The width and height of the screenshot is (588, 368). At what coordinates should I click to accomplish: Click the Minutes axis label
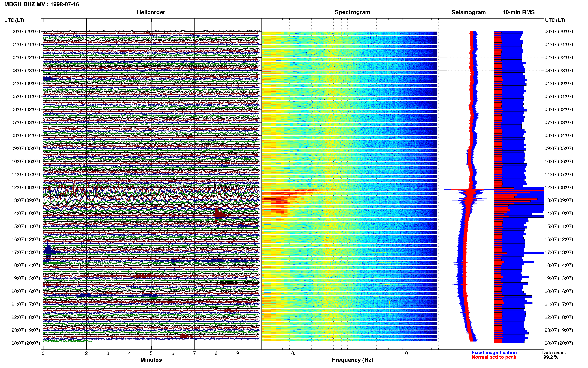tap(151, 360)
